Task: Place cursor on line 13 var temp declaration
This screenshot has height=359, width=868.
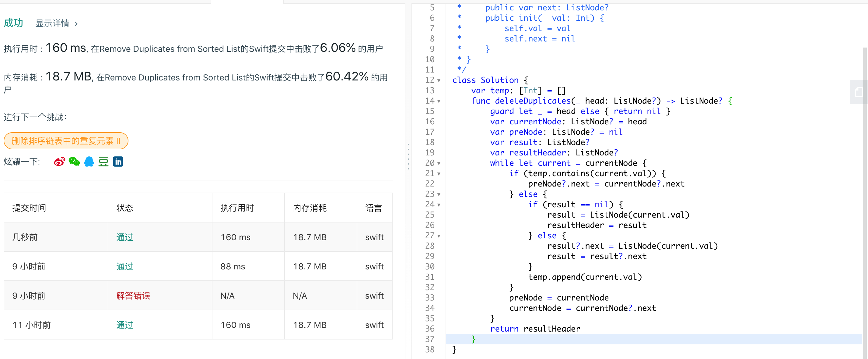Action: click(x=518, y=91)
